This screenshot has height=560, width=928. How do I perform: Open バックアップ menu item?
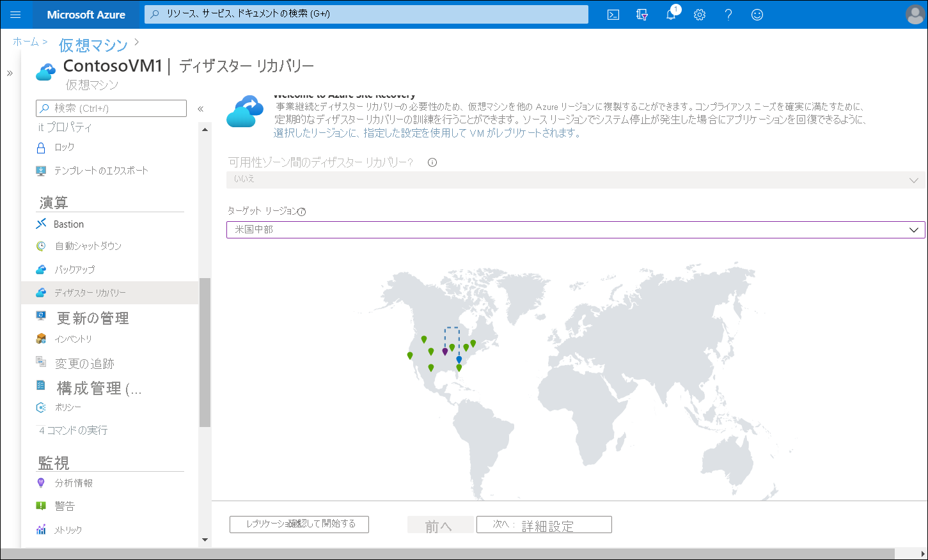pyautogui.click(x=74, y=270)
